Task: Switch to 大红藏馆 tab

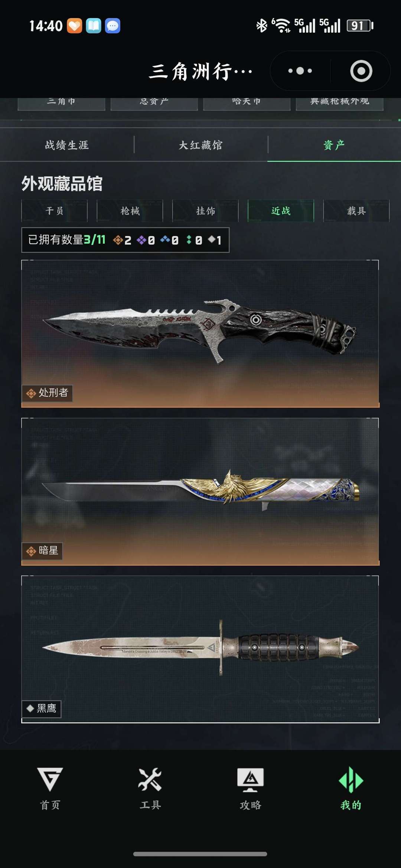Action: pos(200,145)
